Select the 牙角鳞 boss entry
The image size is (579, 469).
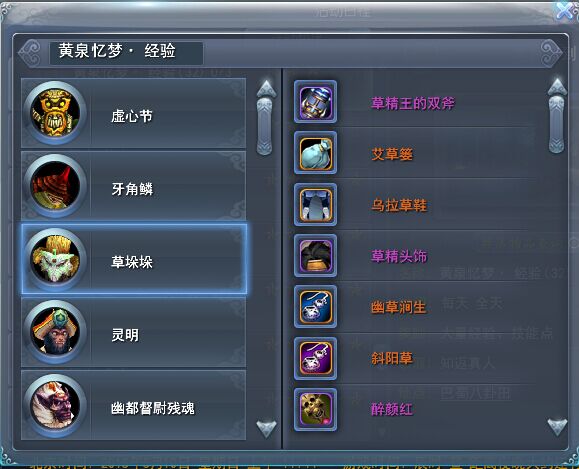133,185
